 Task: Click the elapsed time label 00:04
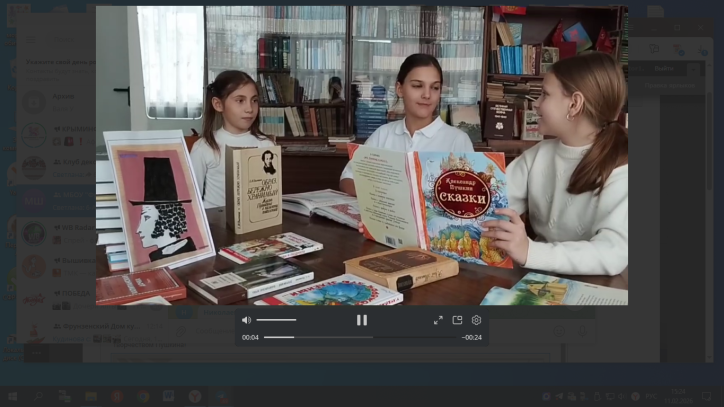pos(250,337)
